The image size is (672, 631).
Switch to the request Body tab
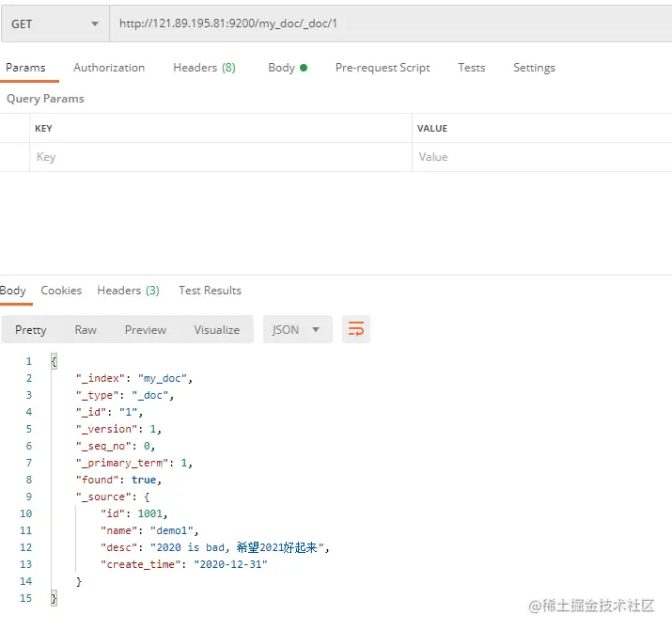288,68
